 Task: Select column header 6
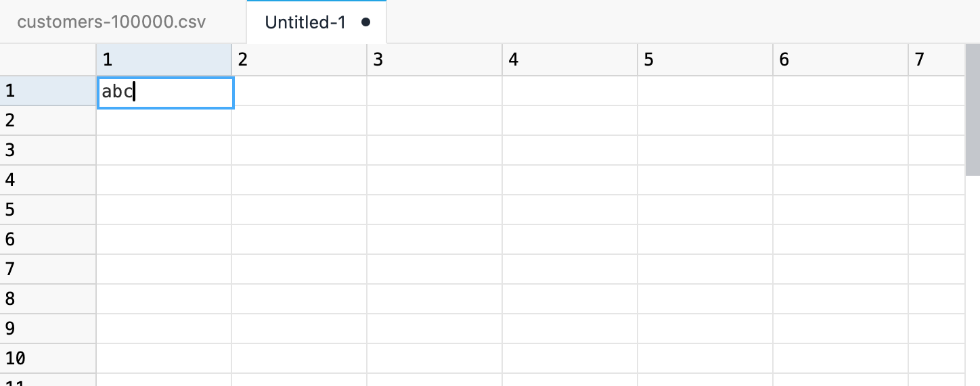(841, 59)
